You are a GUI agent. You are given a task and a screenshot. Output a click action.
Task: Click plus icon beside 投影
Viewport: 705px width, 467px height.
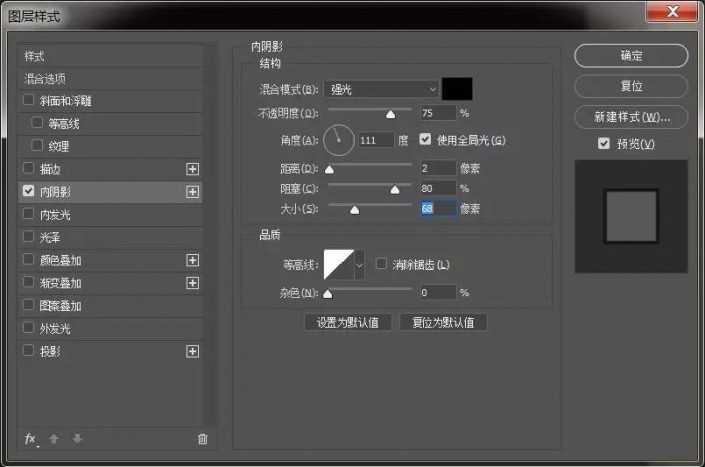pos(193,352)
